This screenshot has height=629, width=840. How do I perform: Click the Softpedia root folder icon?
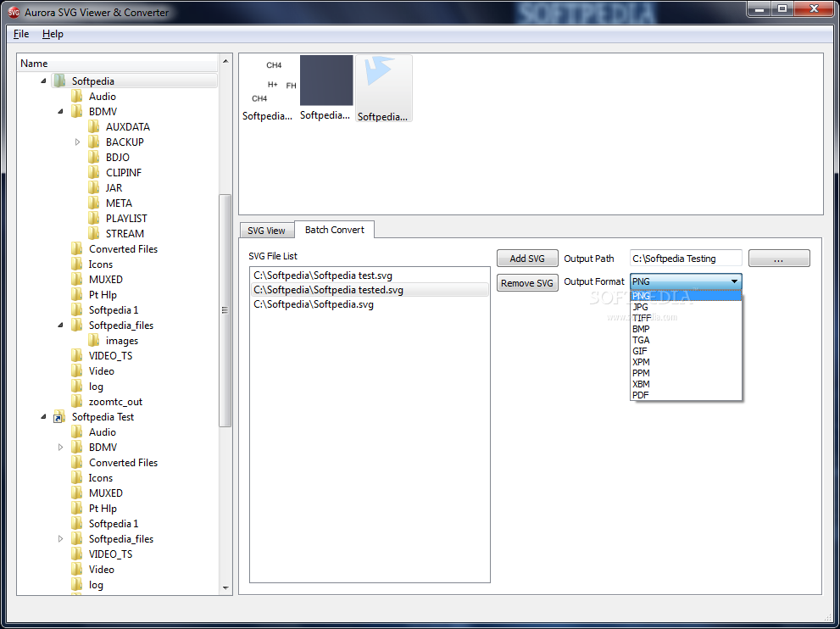59,81
